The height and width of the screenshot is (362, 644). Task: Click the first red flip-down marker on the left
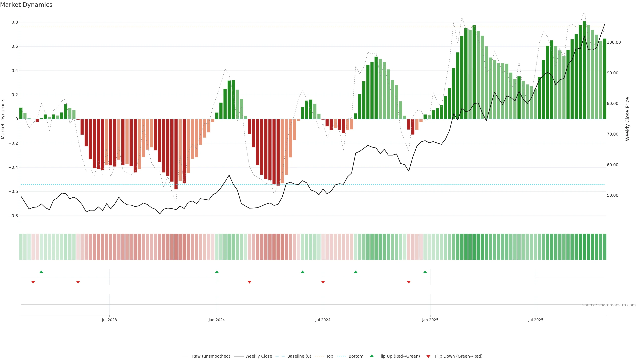33,282
